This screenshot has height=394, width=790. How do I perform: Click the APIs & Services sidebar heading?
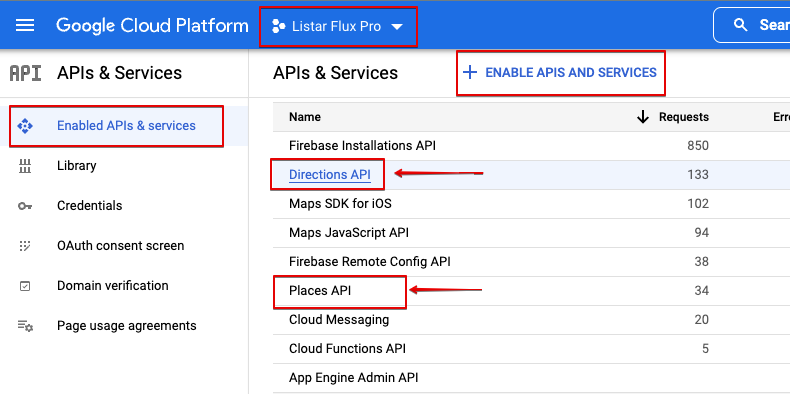click(119, 73)
